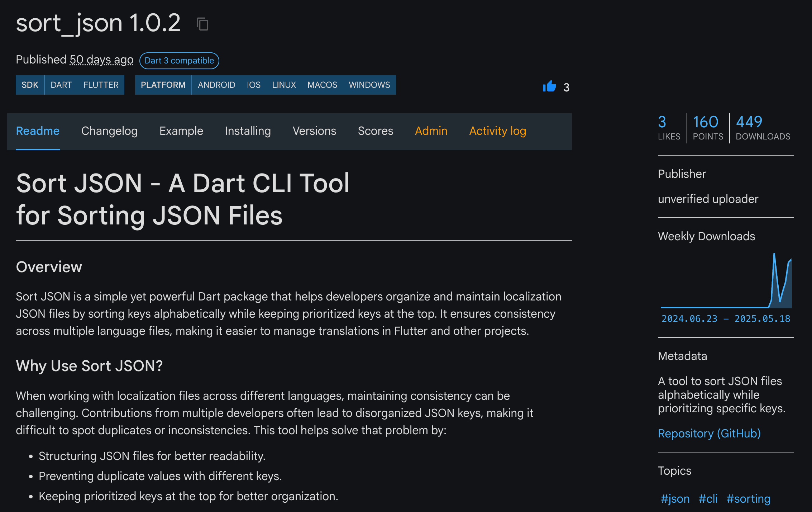
Task: Open the Repository GitHub link
Action: pyautogui.click(x=709, y=433)
